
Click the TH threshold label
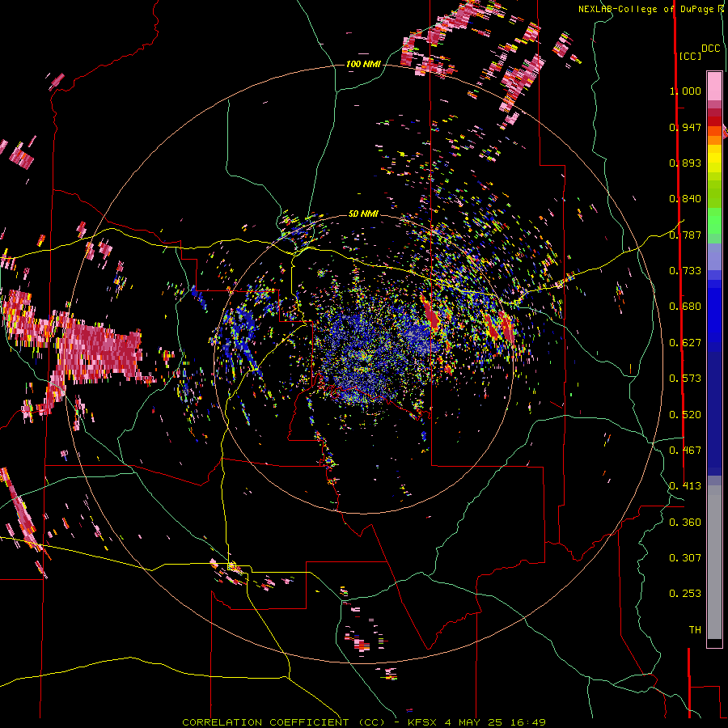[x=695, y=630]
